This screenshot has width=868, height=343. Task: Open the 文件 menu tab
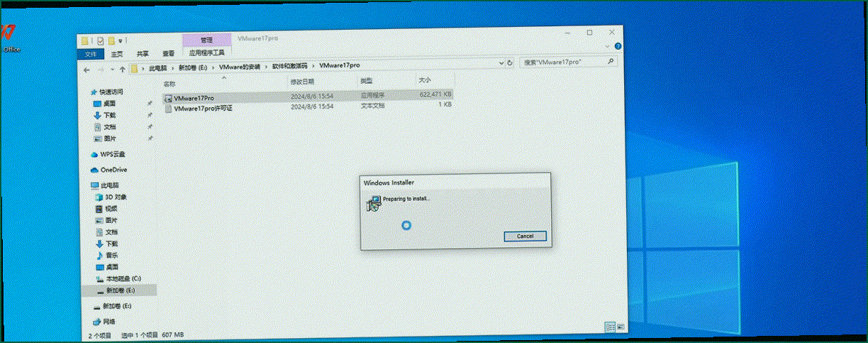[91, 54]
